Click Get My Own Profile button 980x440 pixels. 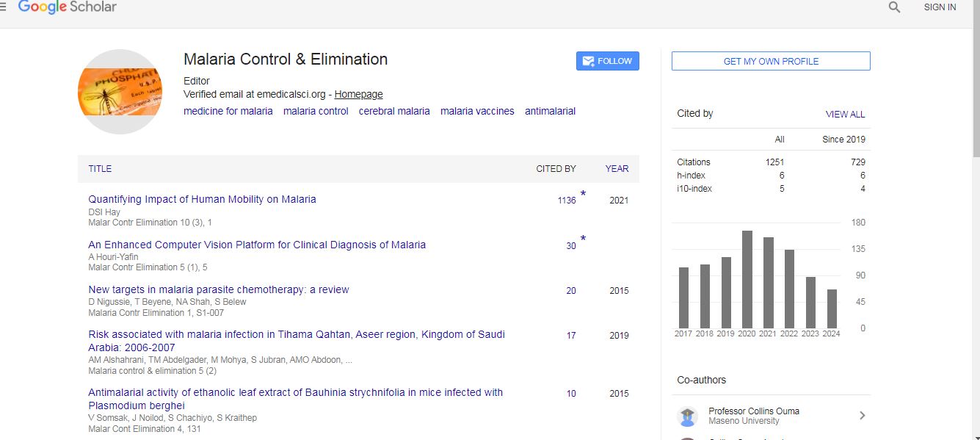(771, 61)
